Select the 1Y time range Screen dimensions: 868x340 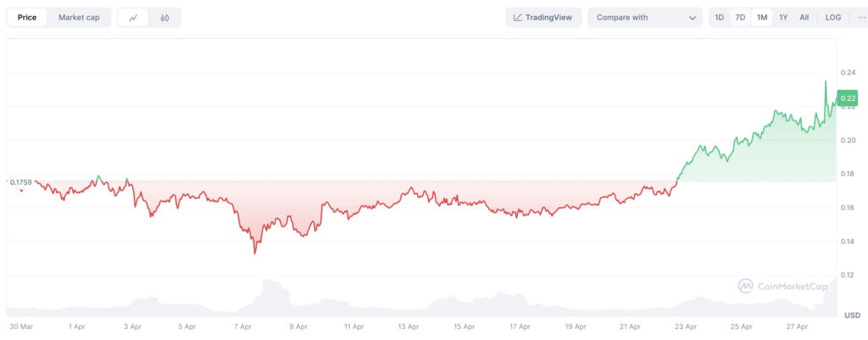coord(783,18)
